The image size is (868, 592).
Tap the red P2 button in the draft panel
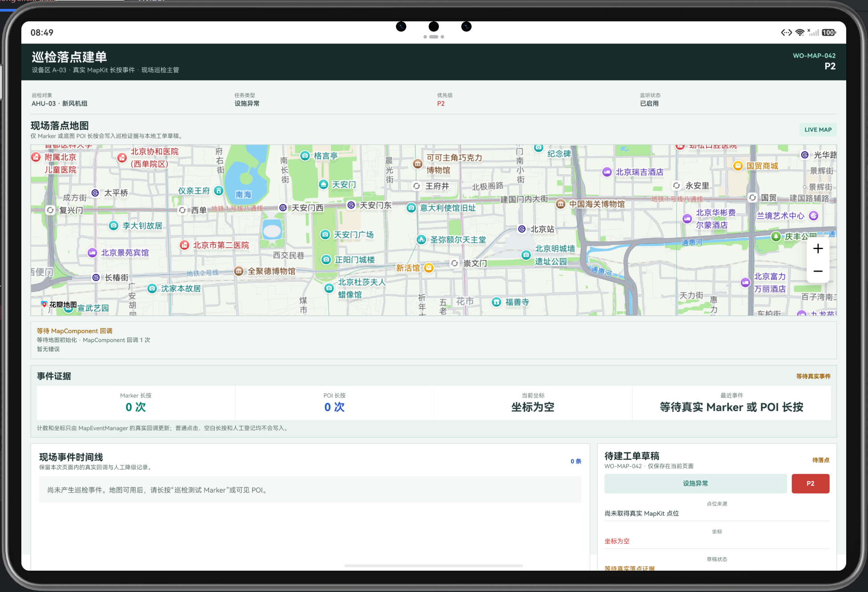pos(810,483)
